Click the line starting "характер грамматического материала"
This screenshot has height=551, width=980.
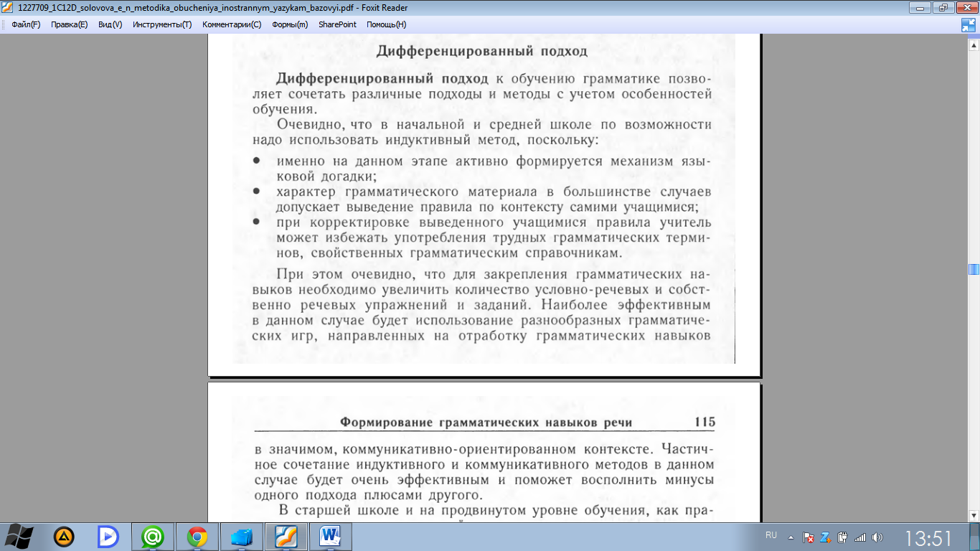pos(494,192)
